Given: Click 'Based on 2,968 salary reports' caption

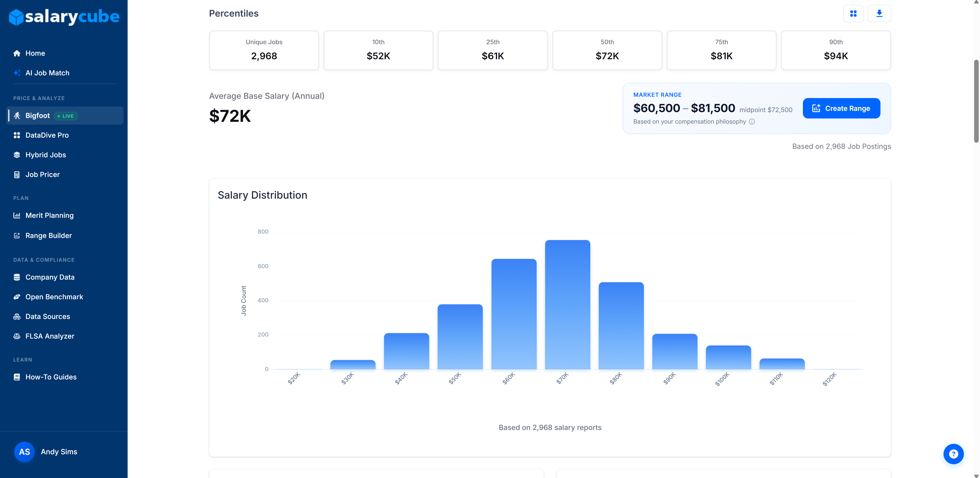Looking at the screenshot, I should (x=550, y=427).
